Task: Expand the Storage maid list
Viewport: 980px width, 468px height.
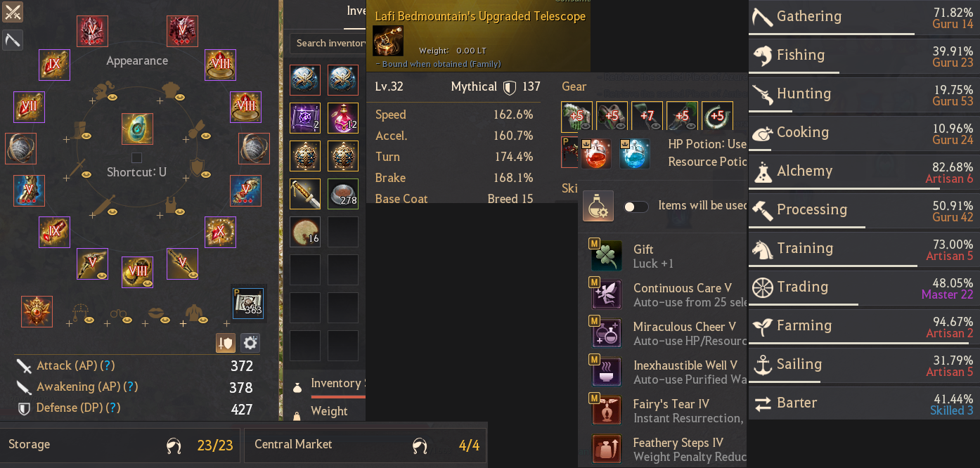Action: tap(120, 445)
